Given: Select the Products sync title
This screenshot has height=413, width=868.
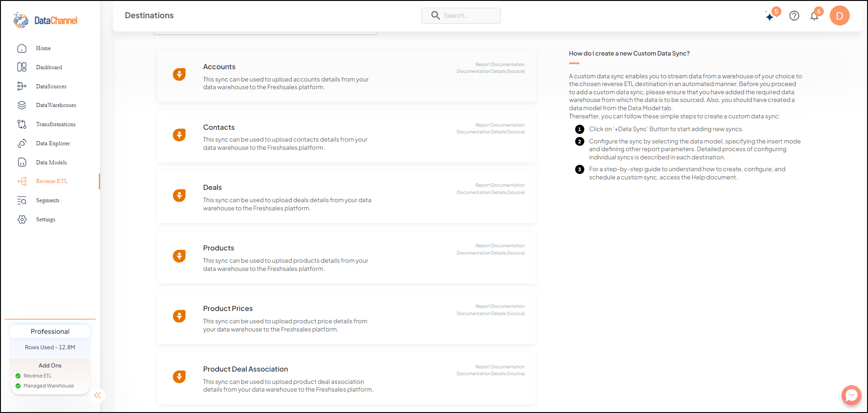Looking at the screenshot, I should (219, 248).
